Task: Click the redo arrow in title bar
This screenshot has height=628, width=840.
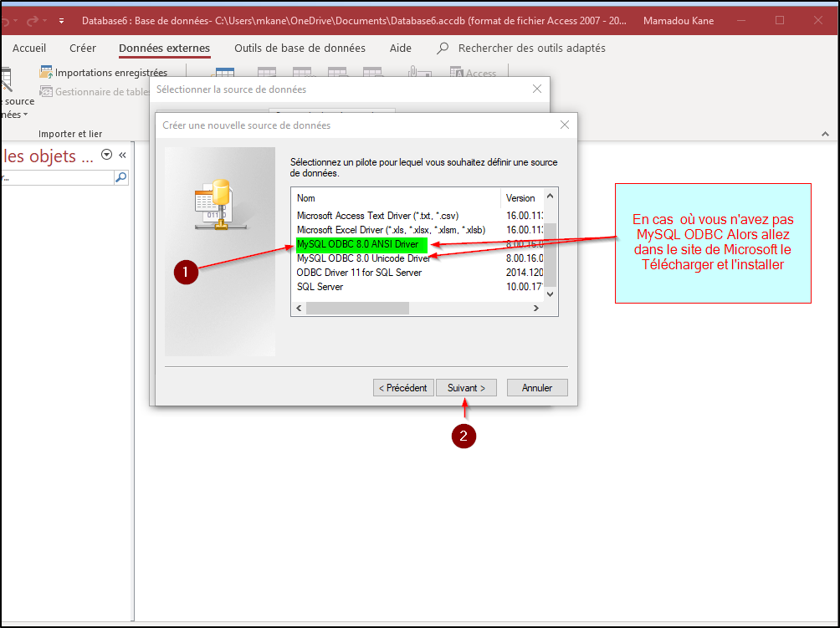Action: click(x=33, y=20)
